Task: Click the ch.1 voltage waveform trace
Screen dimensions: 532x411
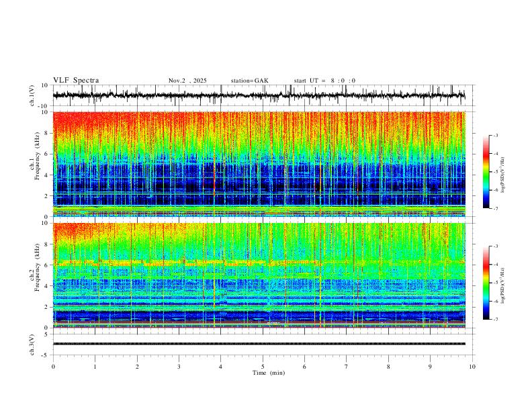Action: (x=259, y=95)
